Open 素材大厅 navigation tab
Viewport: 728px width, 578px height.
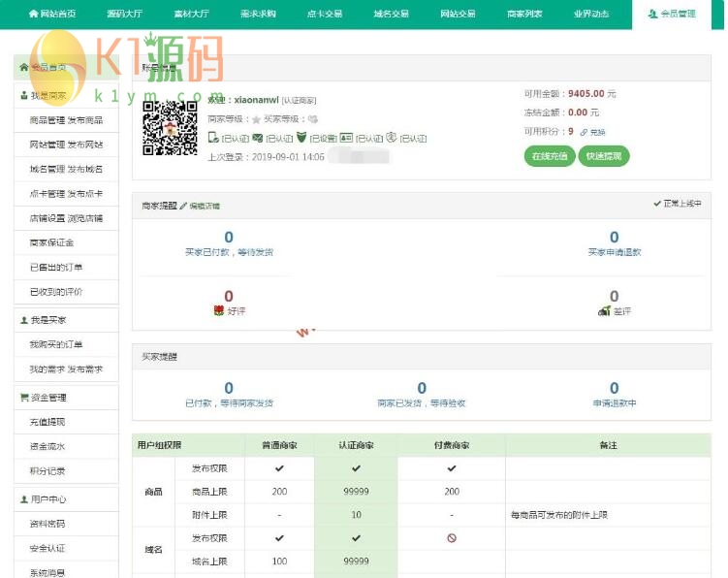click(x=191, y=14)
